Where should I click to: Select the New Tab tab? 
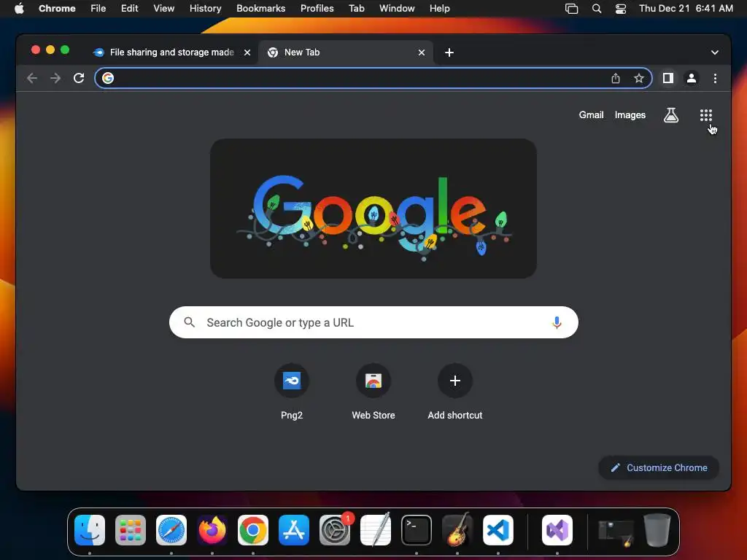pos(345,52)
